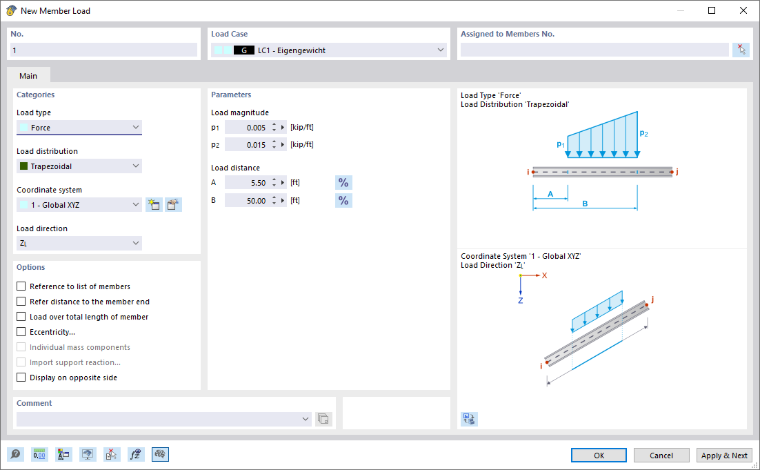Check Import support reaction option
Image resolution: width=760 pixels, height=470 pixels.
21,362
